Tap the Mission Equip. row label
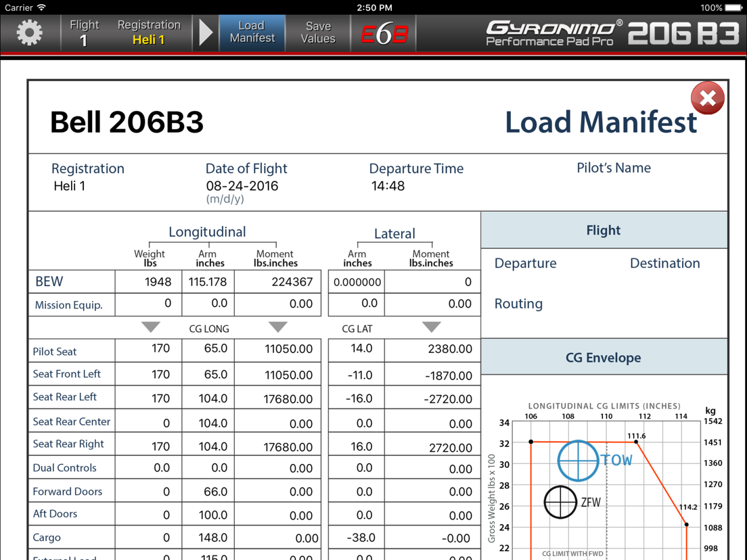The image size is (747, 560). pyautogui.click(x=68, y=305)
